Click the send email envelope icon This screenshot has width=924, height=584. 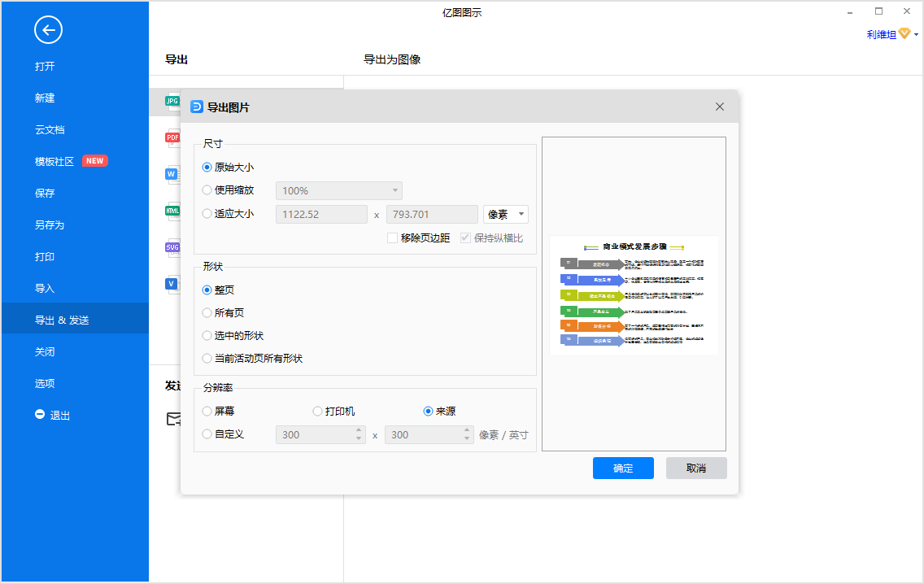[174, 419]
